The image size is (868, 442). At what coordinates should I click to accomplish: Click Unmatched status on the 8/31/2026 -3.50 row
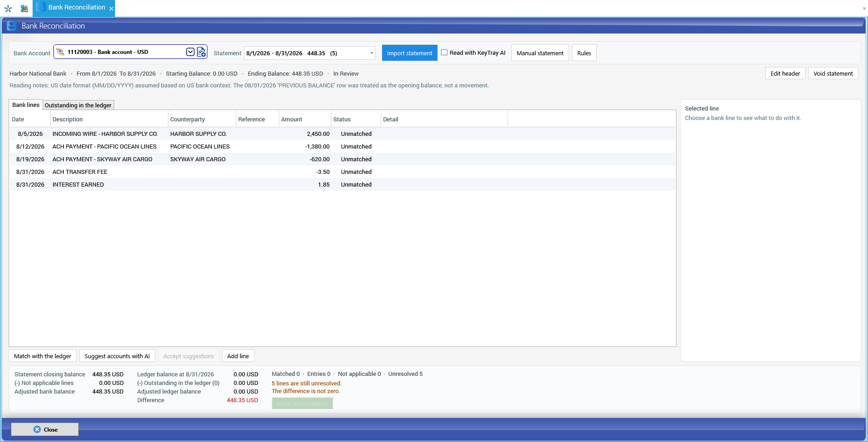click(x=356, y=172)
